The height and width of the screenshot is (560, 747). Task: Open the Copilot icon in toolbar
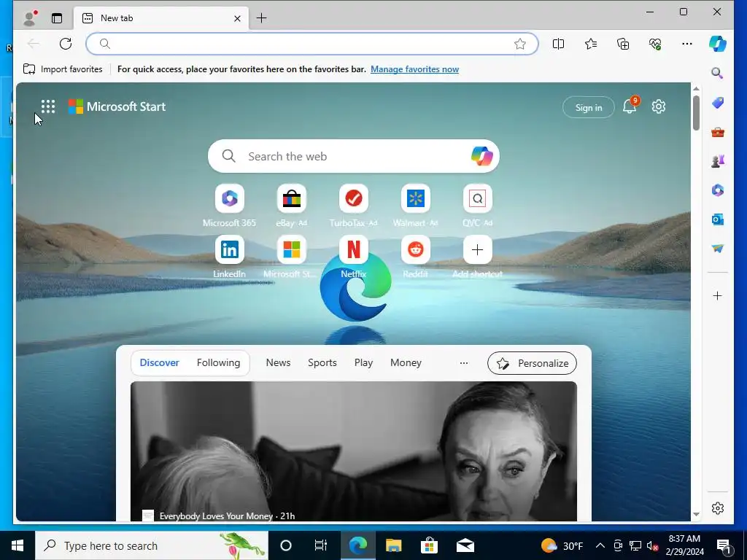click(718, 43)
